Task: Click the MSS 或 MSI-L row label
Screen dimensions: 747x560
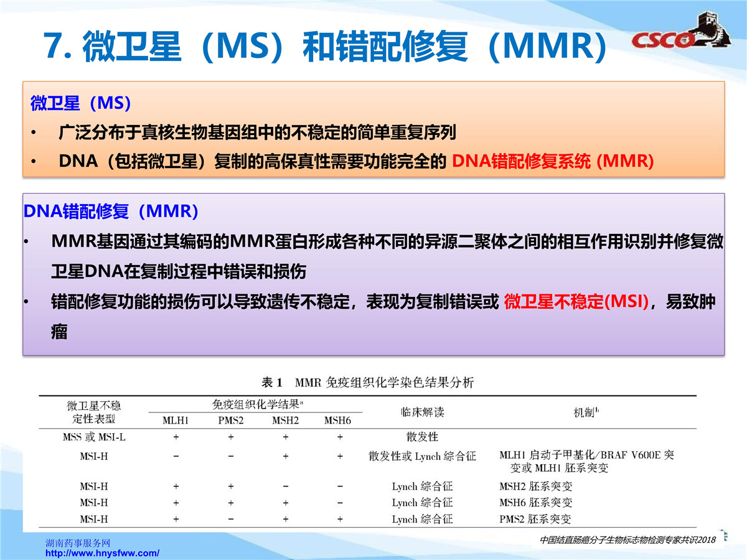Action: [x=94, y=437]
